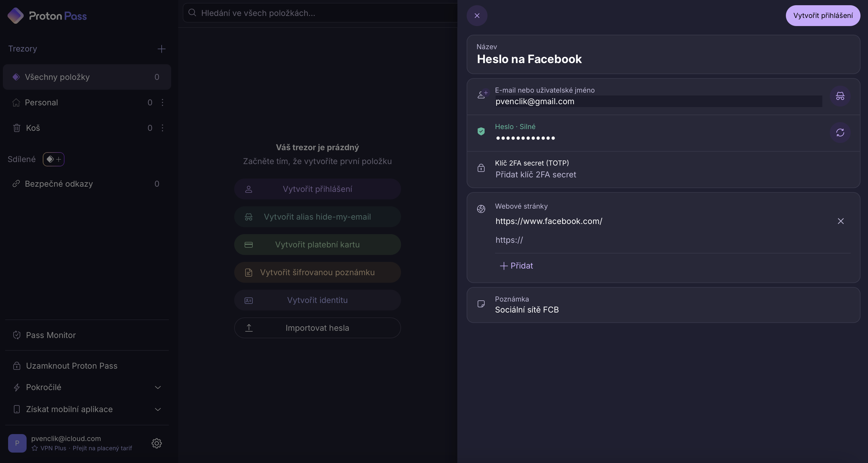Image resolution: width=868 pixels, height=463 pixels.
Task: Click the Vytvořit přihlášení save button
Action: click(823, 16)
